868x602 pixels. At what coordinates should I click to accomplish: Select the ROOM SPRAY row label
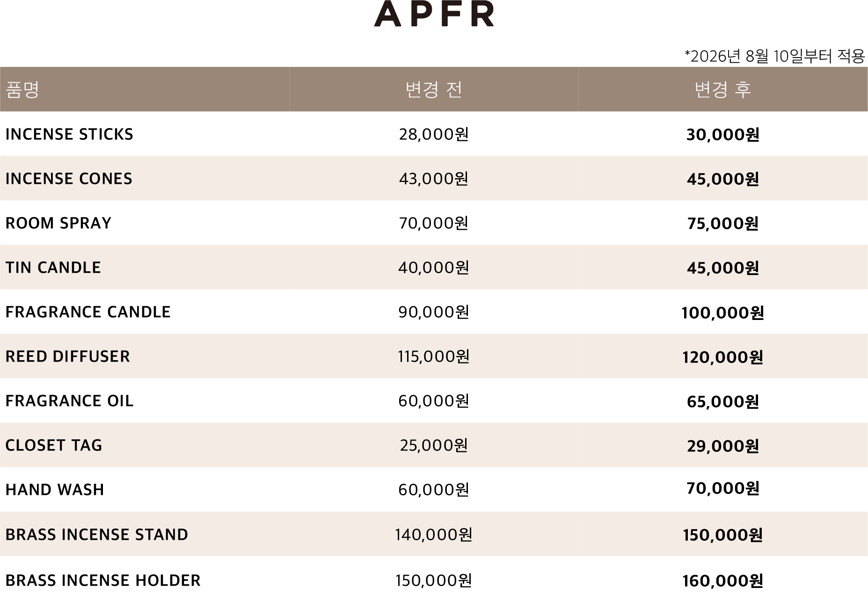(x=58, y=223)
